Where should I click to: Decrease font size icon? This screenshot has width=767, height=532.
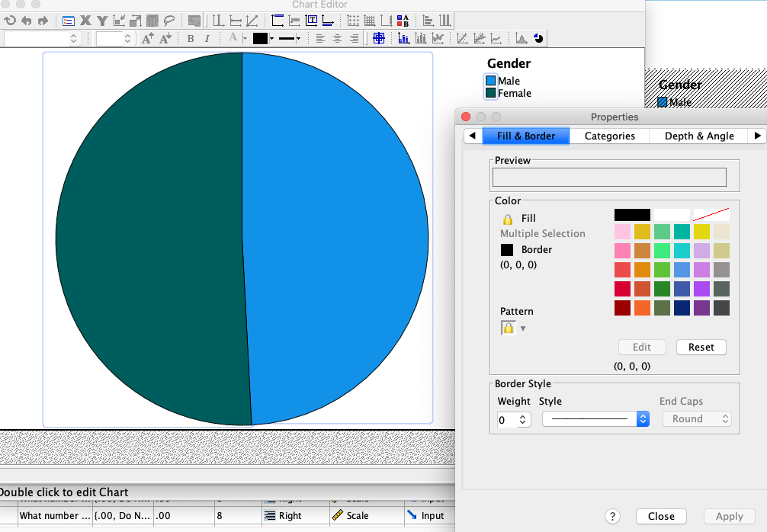click(x=165, y=38)
